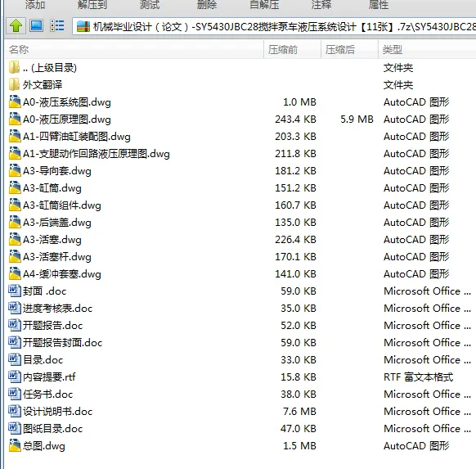Click the 自解压 toolbar button
Screen dimensions: 476x469
[264, 4]
